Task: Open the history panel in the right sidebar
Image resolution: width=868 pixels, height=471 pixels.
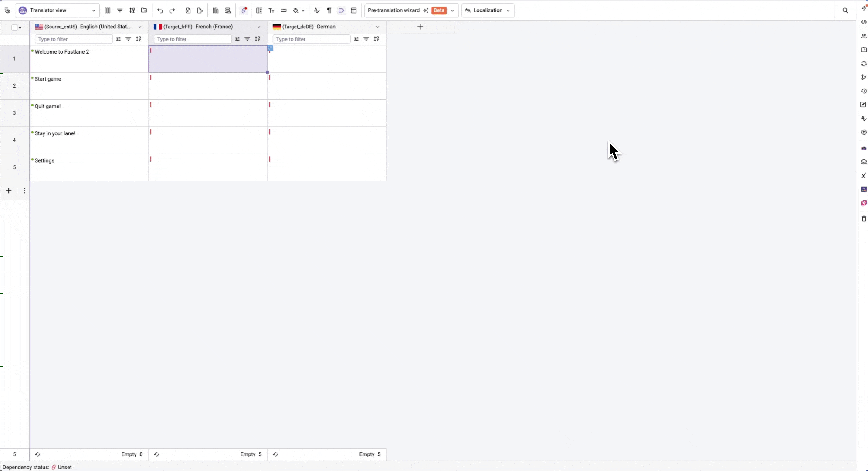Action: tap(864, 91)
